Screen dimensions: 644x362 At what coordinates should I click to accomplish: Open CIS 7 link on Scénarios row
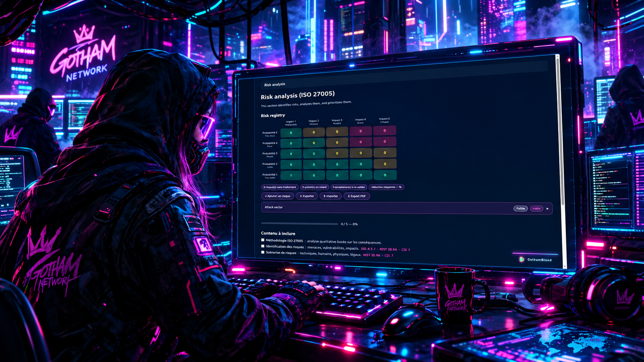pyautogui.click(x=389, y=255)
